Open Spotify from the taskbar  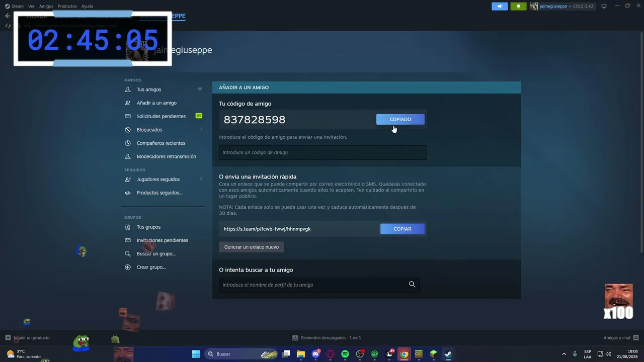[x=345, y=354]
